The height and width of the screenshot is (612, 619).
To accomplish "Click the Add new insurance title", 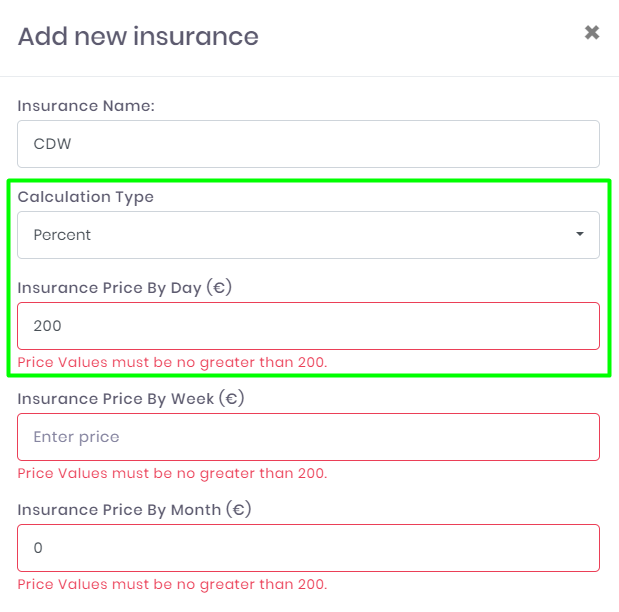I will tap(138, 37).
